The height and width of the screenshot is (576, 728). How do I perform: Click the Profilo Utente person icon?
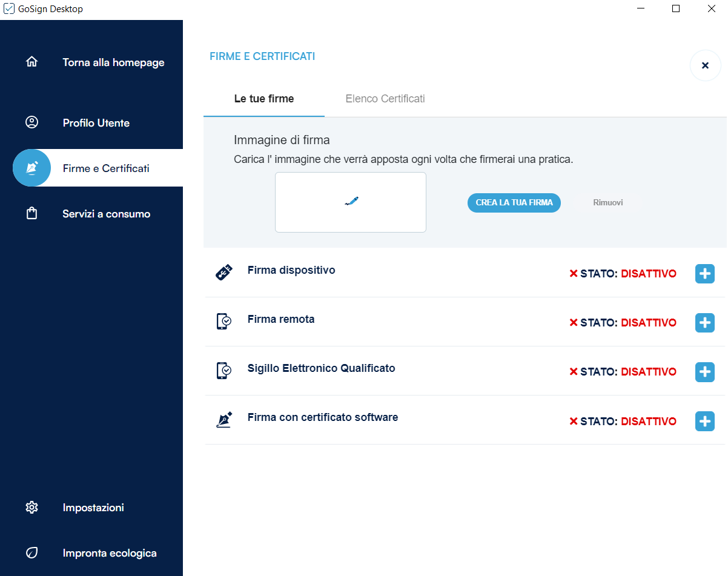pos(31,122)
